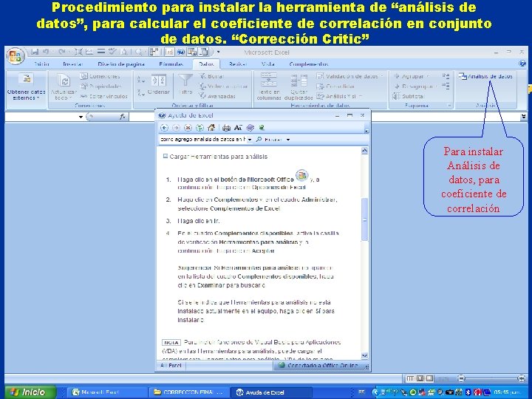This screenshot has width=532, height=399.
Task: Click Consolidar in data tools
Action: pos(335,86)
